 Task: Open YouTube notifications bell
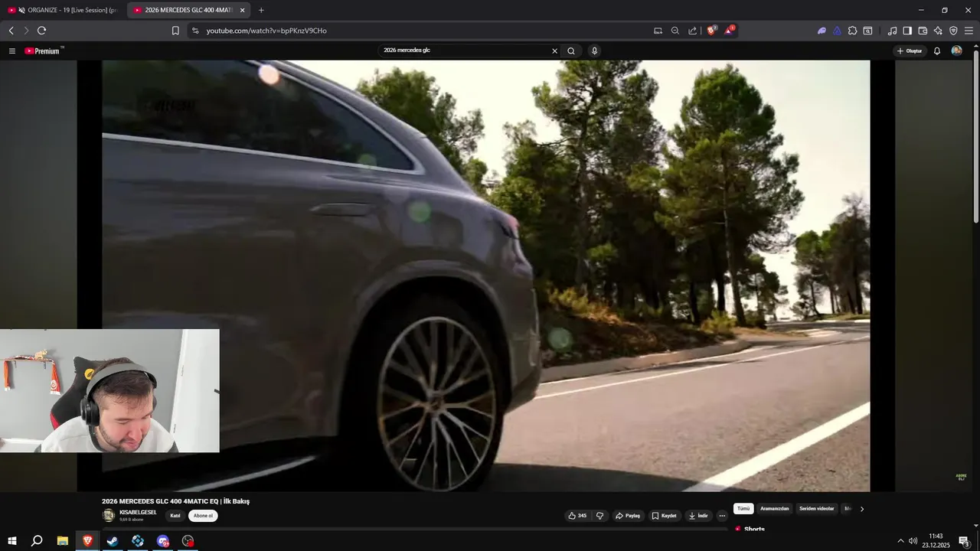click(x=936, y=51)
